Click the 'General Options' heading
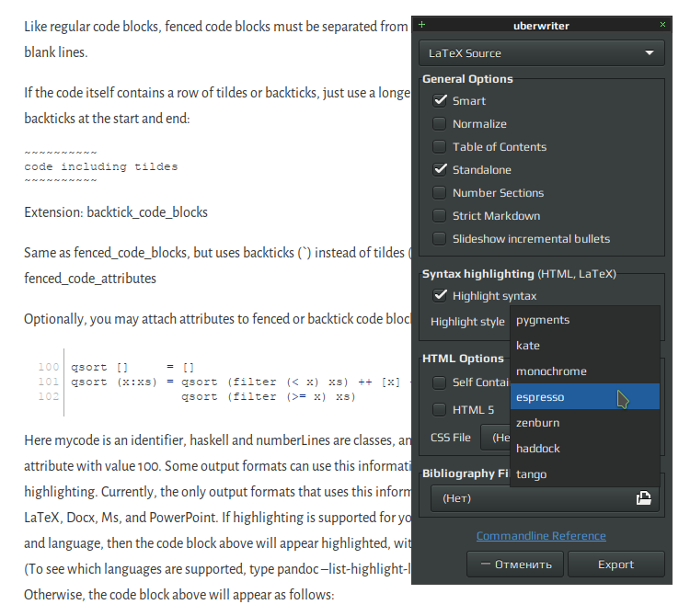This screenshot has width=690, height=616. pyautogui.click(x=467, y=79)
